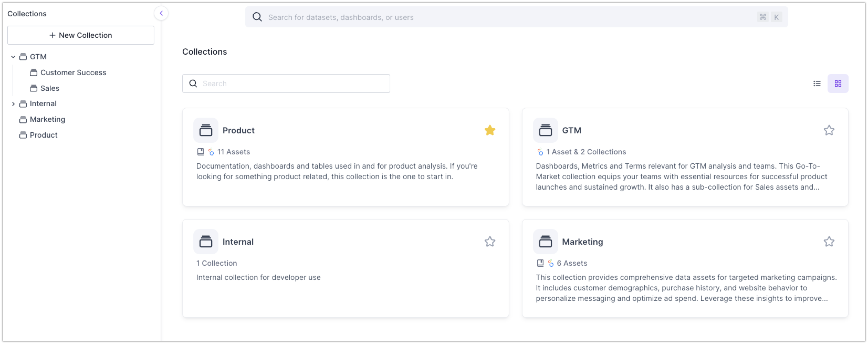Switch to list view layout

click(817, 84)
